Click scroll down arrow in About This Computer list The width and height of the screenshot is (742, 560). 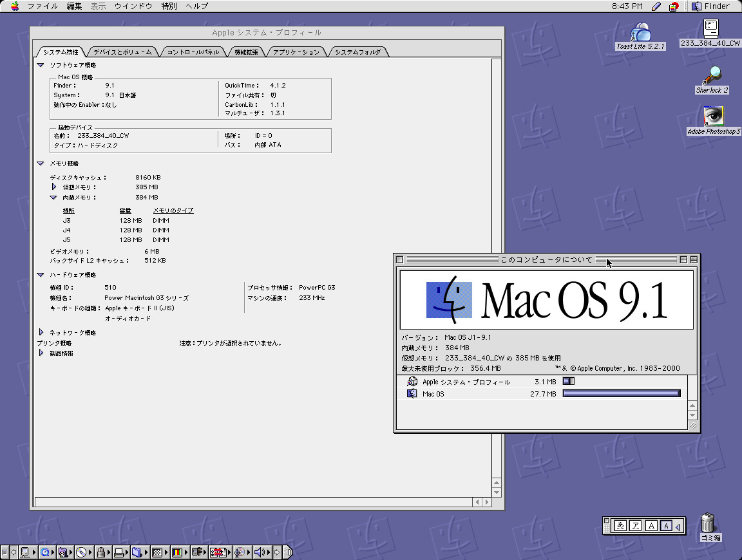pos(692,415)
